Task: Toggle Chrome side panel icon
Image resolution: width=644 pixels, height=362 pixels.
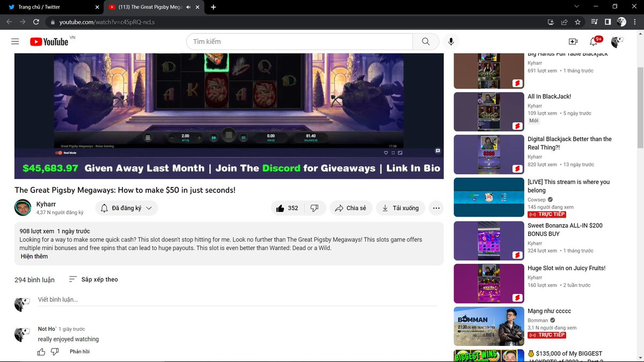Action: 608,22
